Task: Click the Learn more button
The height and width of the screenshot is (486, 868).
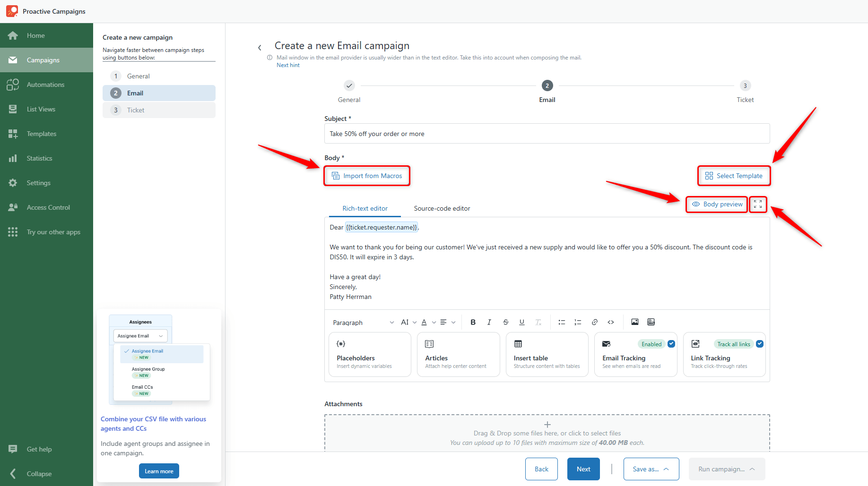Action: pos(159,471)
